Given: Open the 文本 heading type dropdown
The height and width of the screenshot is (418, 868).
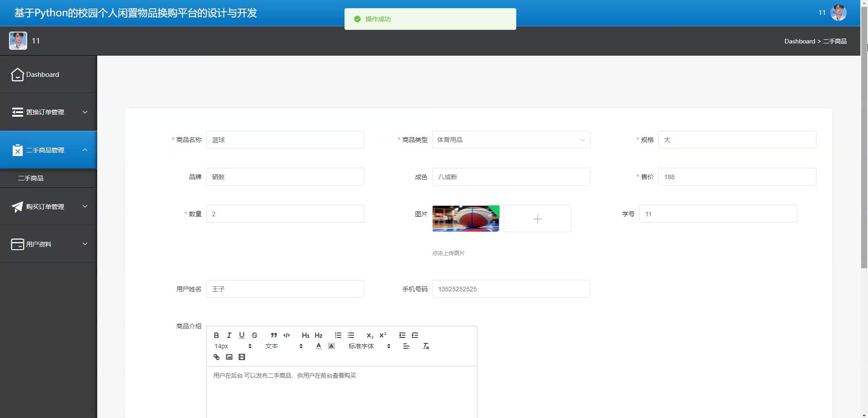Looking at the screenshot, I should click(283, 346).
